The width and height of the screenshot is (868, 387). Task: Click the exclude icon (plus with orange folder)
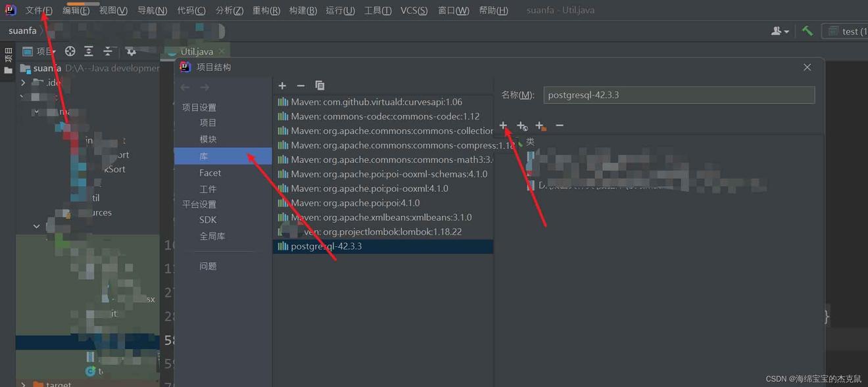541,125
